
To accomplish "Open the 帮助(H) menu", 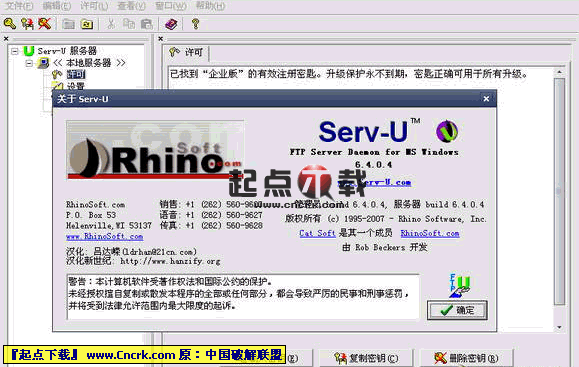I will coord(210,6).
